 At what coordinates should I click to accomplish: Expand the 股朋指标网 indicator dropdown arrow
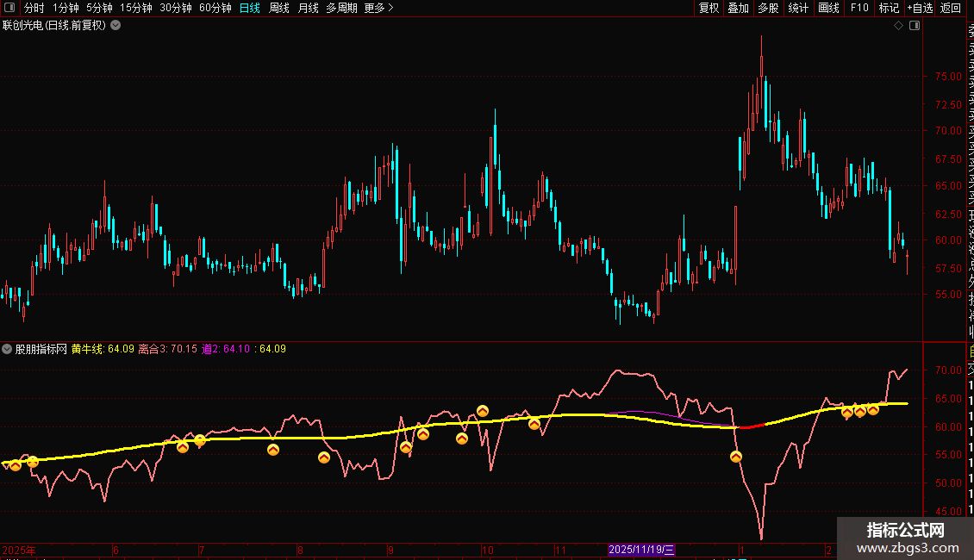tap(7, 349)
